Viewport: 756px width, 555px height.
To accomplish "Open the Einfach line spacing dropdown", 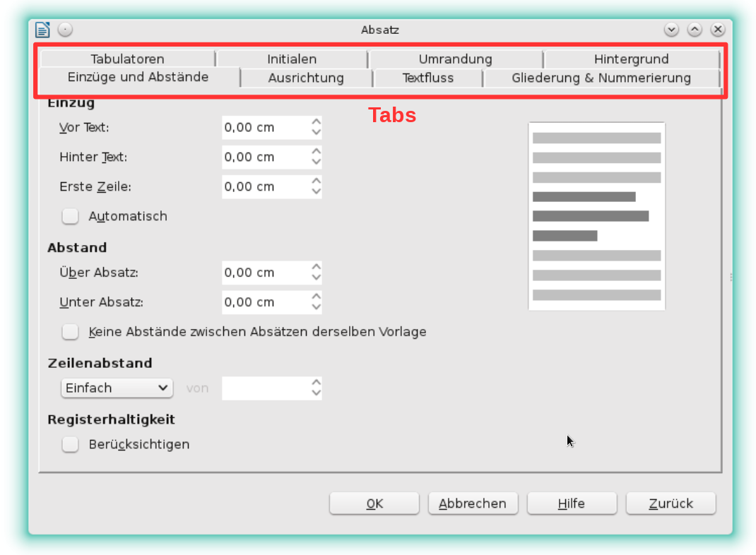I will click(117, 388).
